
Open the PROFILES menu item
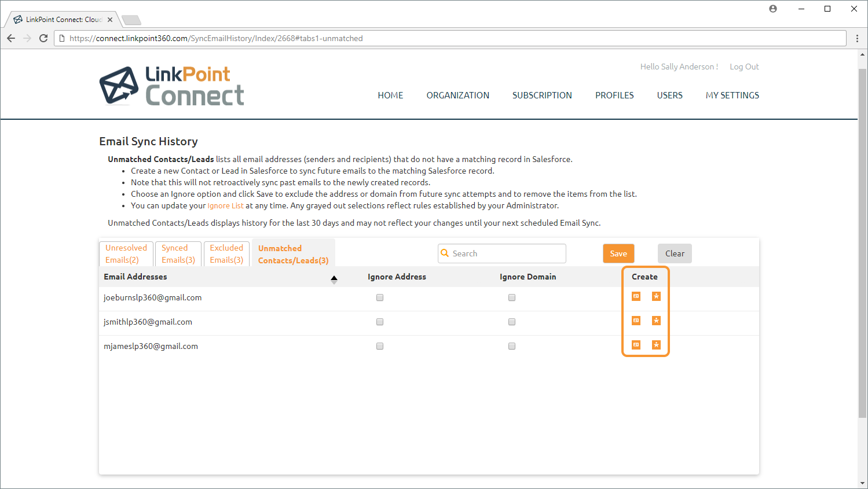[614, 95]
